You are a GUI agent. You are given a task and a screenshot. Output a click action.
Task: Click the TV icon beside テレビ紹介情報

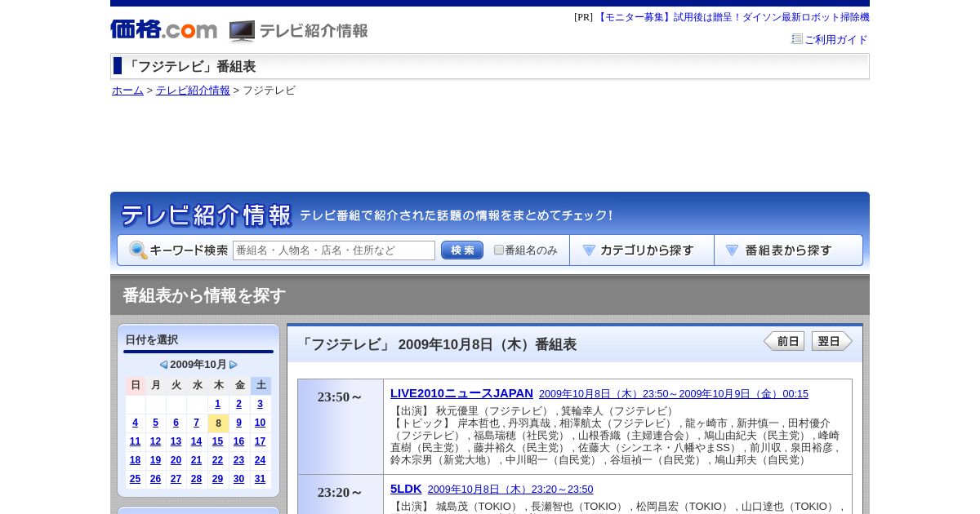pos(242,31)
